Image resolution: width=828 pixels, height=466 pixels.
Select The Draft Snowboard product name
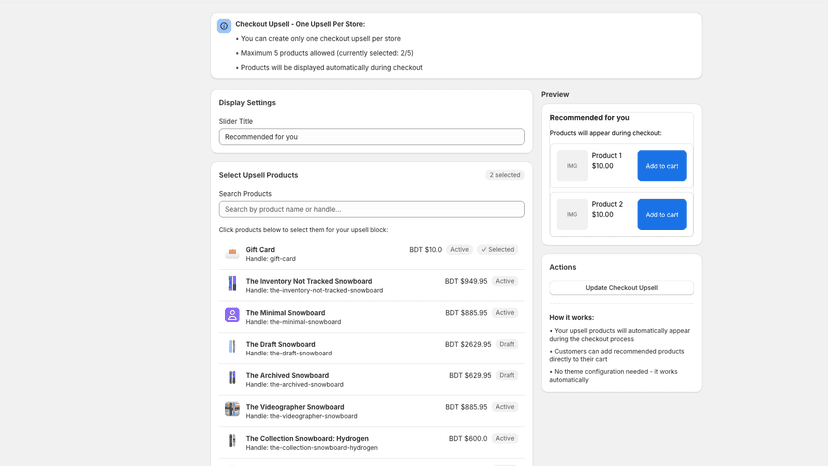click(x=280, y=344)
